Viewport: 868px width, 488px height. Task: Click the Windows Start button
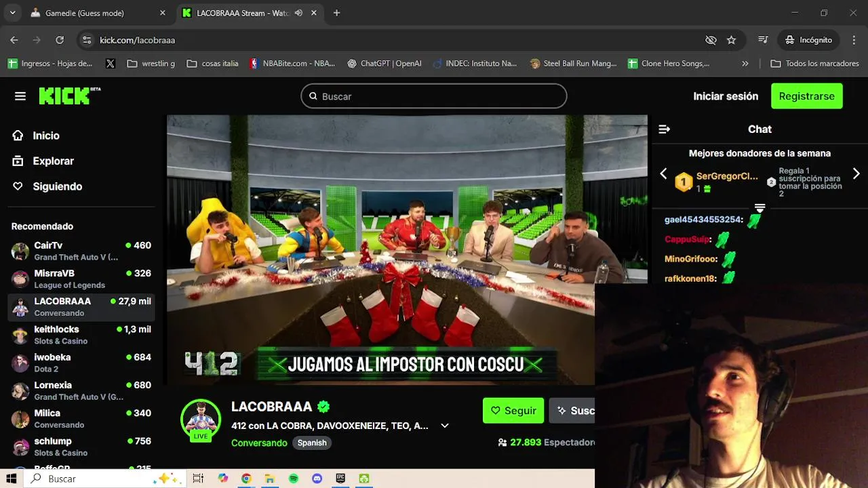pyautogui.click(x=12, y=479)
